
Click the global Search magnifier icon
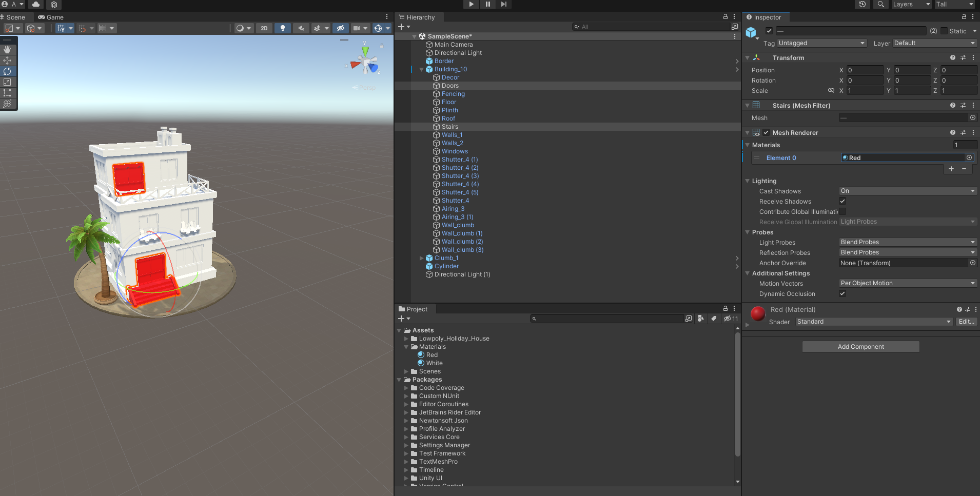point(880,4)
